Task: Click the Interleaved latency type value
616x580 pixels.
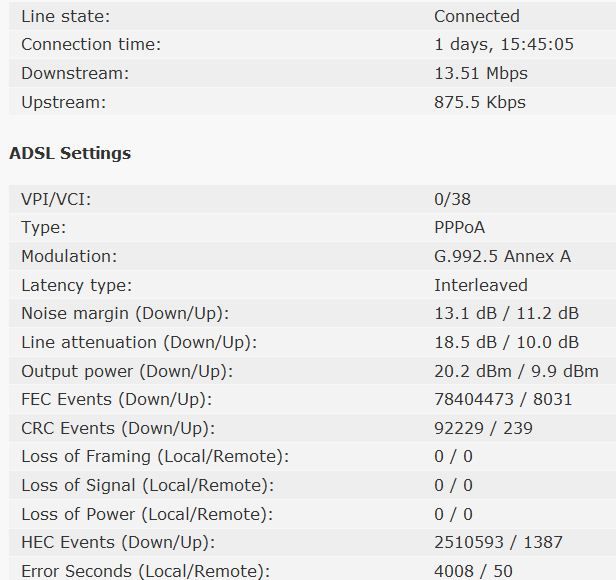Action: point(480,285)
